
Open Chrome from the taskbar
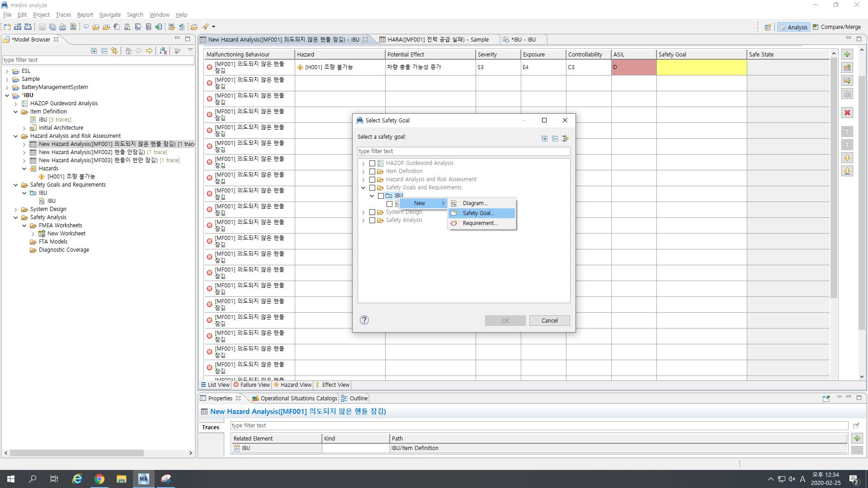[x=99, y=479]
